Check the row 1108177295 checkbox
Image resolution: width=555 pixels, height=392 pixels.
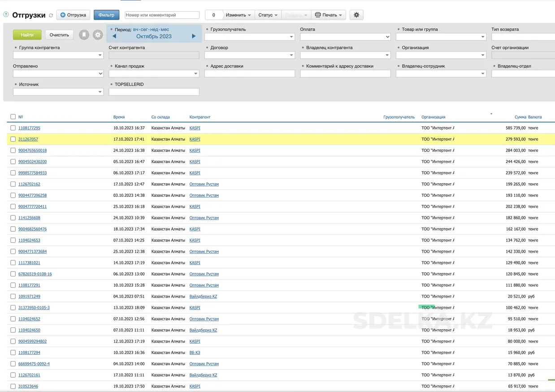13,128
